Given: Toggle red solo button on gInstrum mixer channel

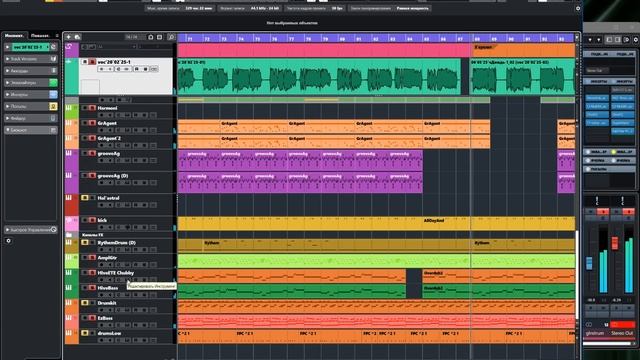Looking at the screenshot, I should click(x=603, y=211).
